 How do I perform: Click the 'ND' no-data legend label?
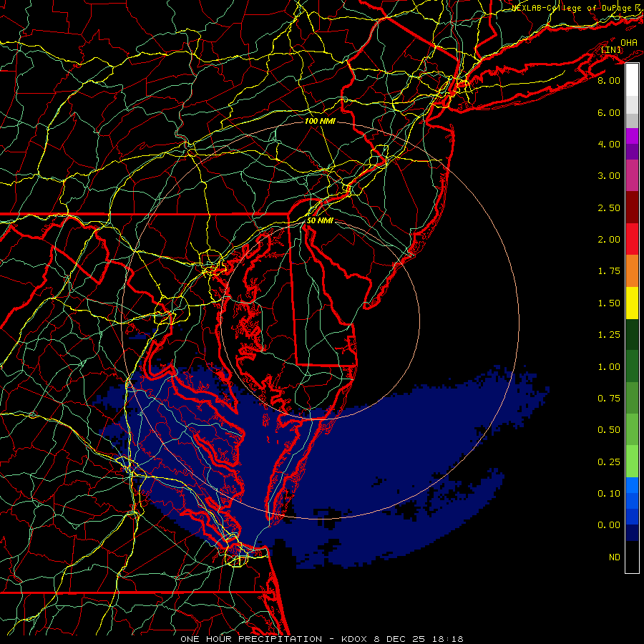tap(615, 557)
